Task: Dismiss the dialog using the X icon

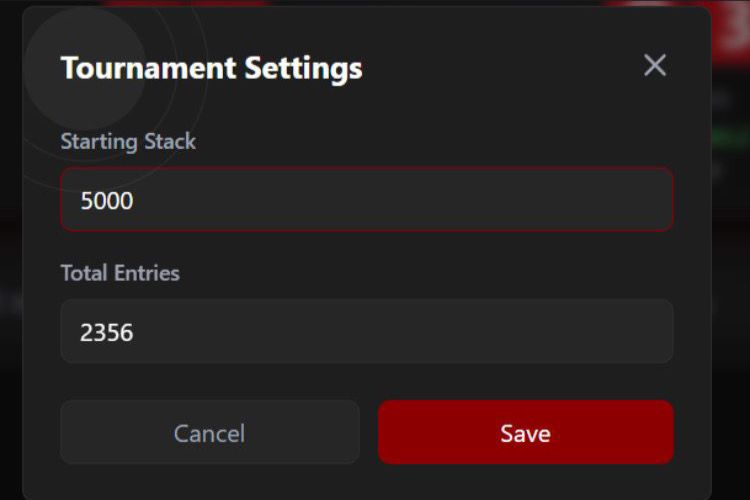Action: (655, 66)
